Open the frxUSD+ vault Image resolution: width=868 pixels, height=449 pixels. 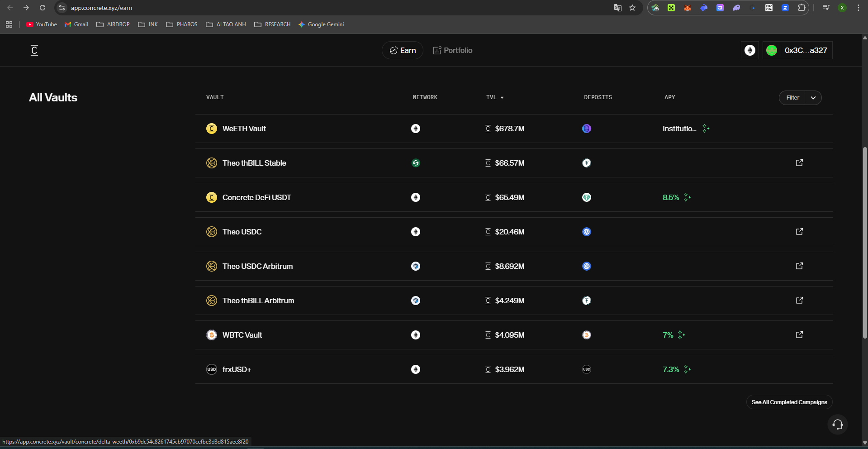tap(514, 369)
